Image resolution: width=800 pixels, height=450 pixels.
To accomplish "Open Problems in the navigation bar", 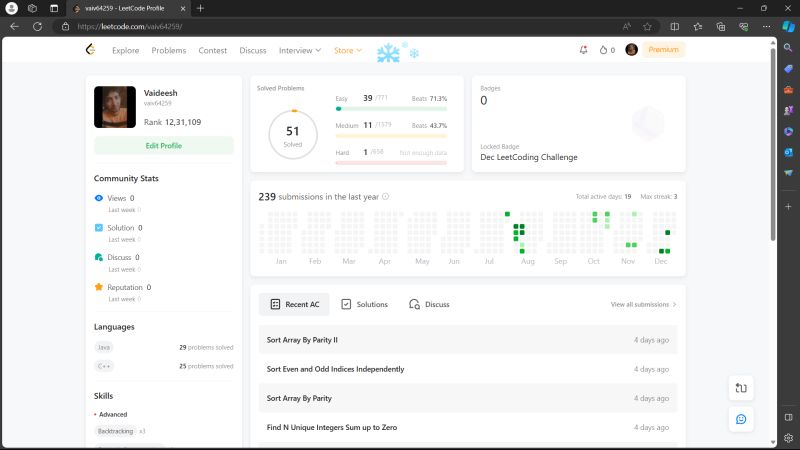I will click(x=168, y=49).
